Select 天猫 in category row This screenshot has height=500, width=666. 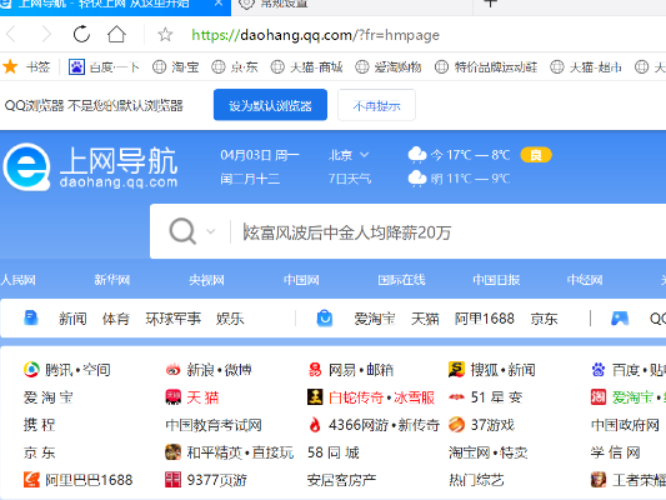(425, 319)
